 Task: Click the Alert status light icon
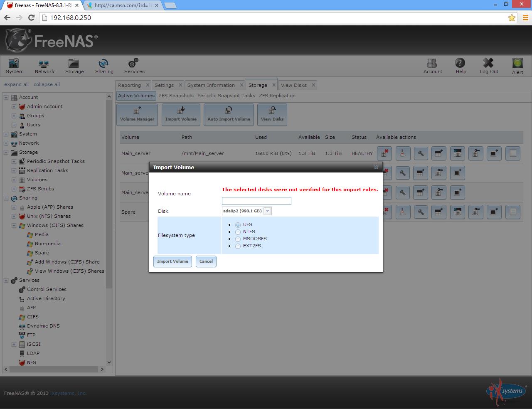pyautogui.click(x=517, y=63)
